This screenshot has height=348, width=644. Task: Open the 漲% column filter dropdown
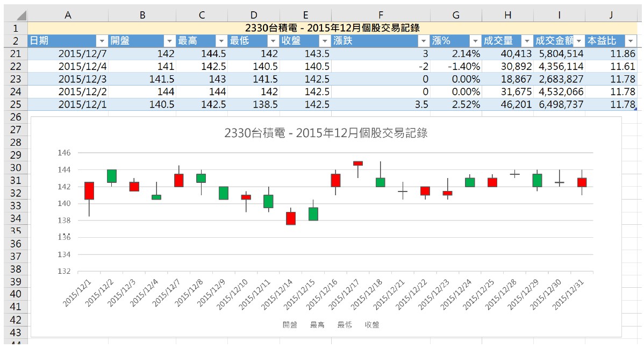coord(475,41)
